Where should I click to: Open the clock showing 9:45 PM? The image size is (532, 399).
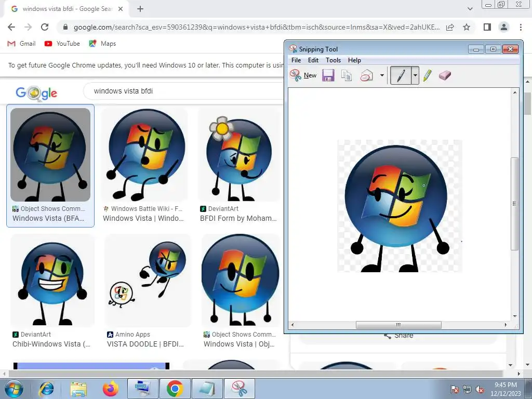pos(506,389)
